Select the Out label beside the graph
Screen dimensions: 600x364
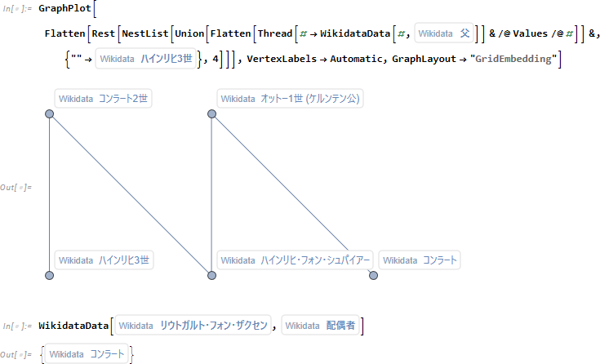(16, 188)
